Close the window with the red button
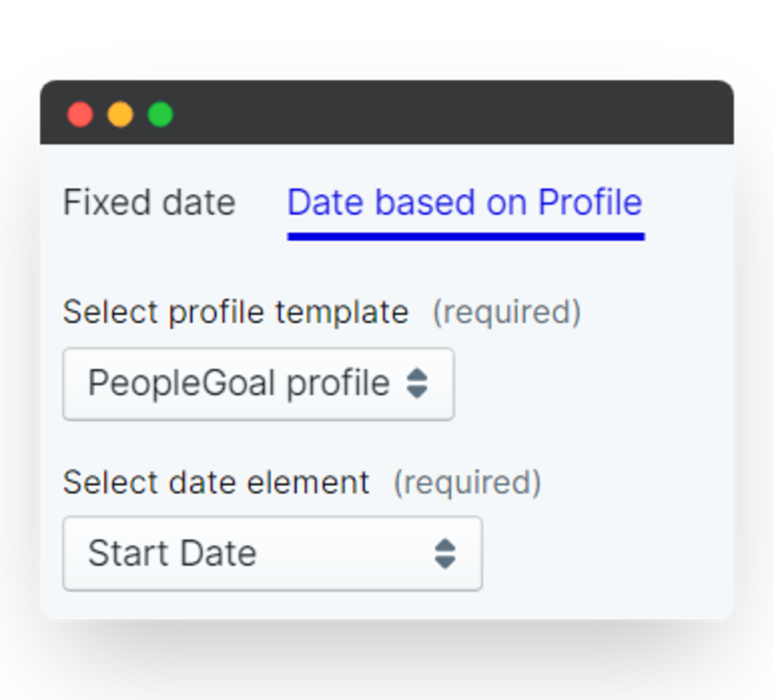This screenshot has height=700, width=774. [x=81, y=115]
